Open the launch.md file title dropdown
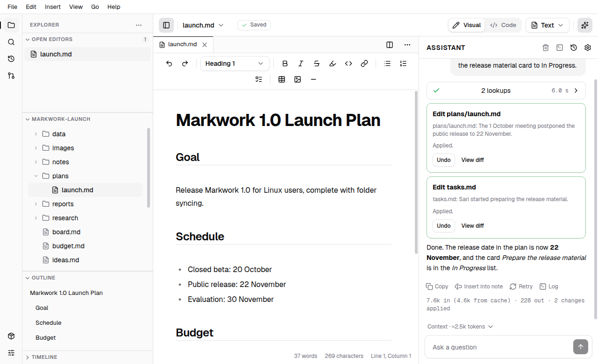This screenshot has width=598, height=364. (x=203, y=25)
